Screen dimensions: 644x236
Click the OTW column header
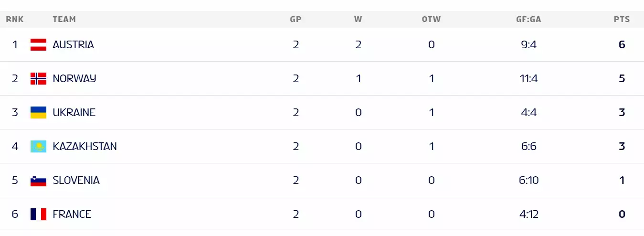point(431,20)
